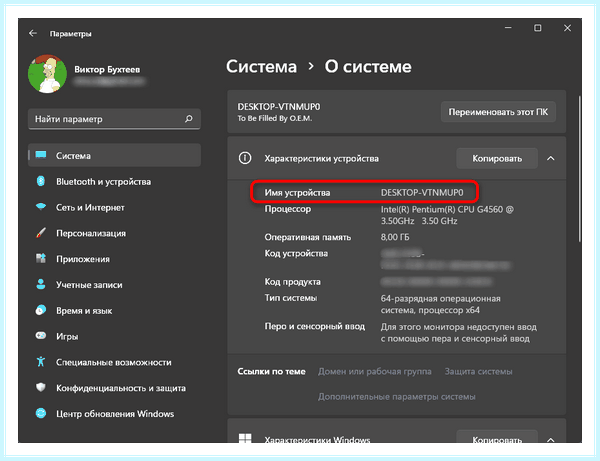This screenshot has width=600, height=461.
Task: Click the "Тип системы" label
Action: click(x=291, y=298)
